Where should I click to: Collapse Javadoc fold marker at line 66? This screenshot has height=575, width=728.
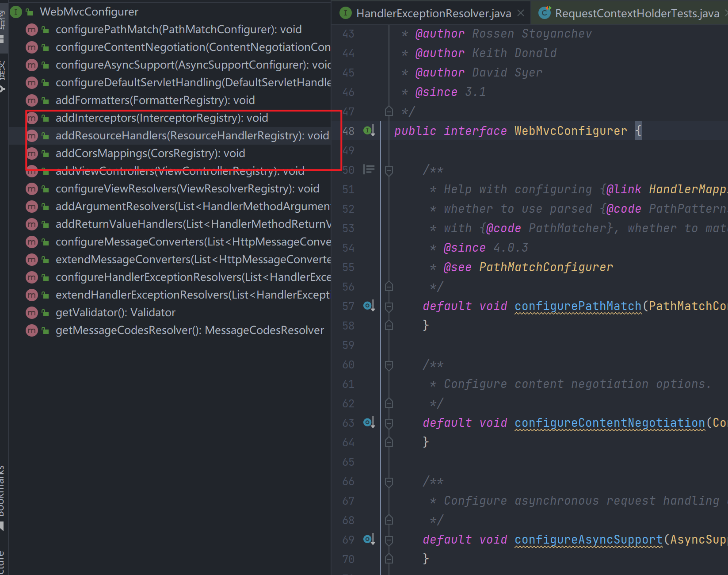pyautogui.click(x=389, y=482)
